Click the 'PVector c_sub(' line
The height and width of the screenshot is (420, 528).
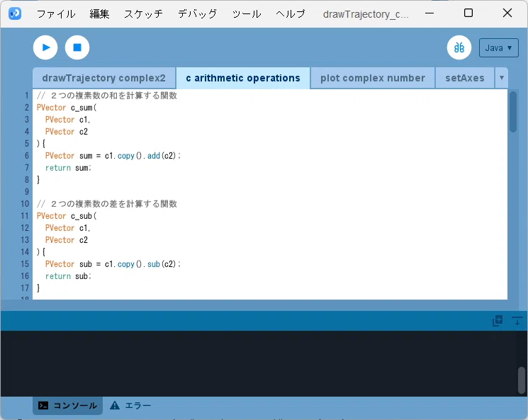coord(67,216)
